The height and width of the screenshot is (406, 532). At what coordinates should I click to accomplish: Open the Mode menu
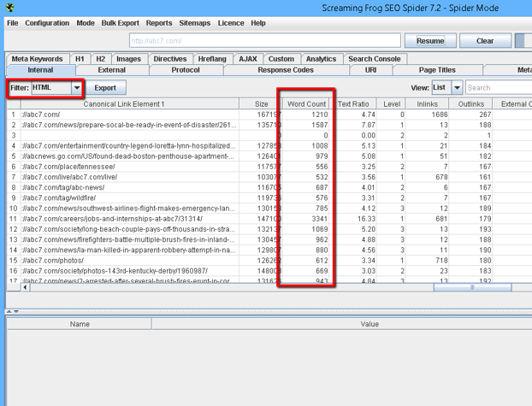click(86, 23)
